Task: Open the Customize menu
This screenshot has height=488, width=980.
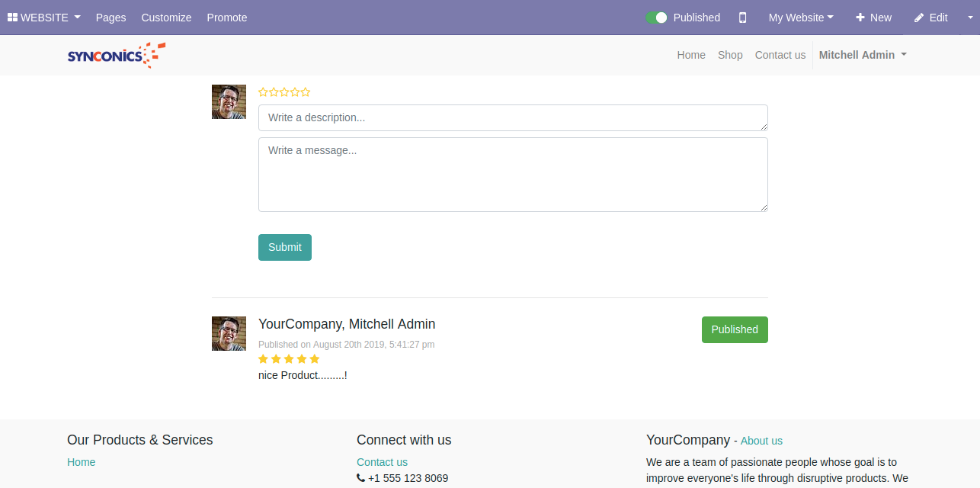Action: coord(166,18)
